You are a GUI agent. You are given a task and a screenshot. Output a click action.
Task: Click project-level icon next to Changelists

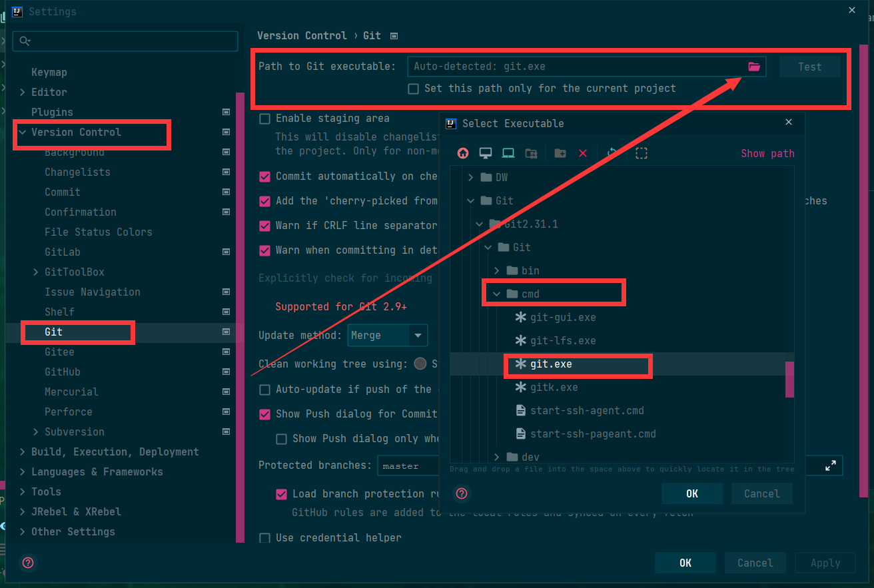226,172
